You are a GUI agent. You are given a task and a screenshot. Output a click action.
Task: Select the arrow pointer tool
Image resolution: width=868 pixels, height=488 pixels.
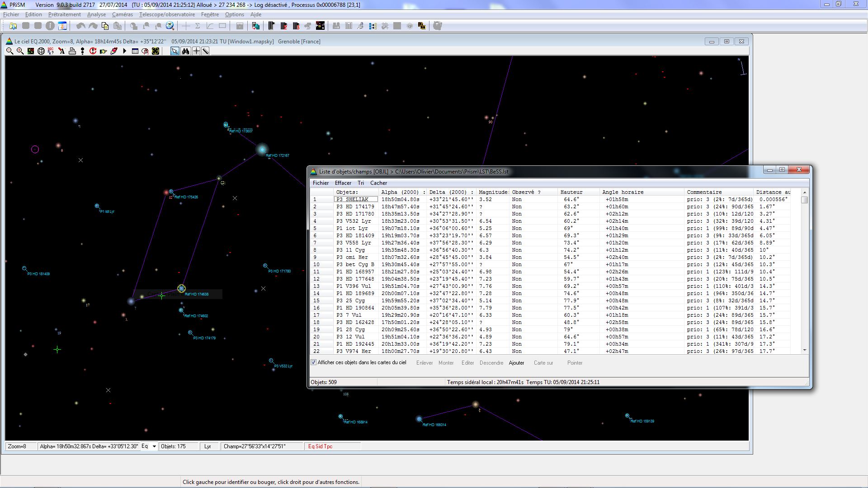[175, 51]
